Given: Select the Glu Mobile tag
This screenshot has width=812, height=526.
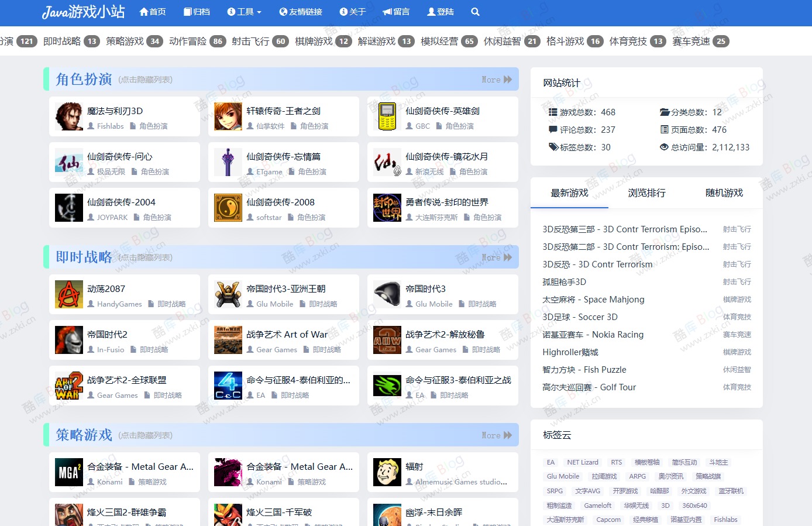Looking at the screenshot, I should click(563, 476).
